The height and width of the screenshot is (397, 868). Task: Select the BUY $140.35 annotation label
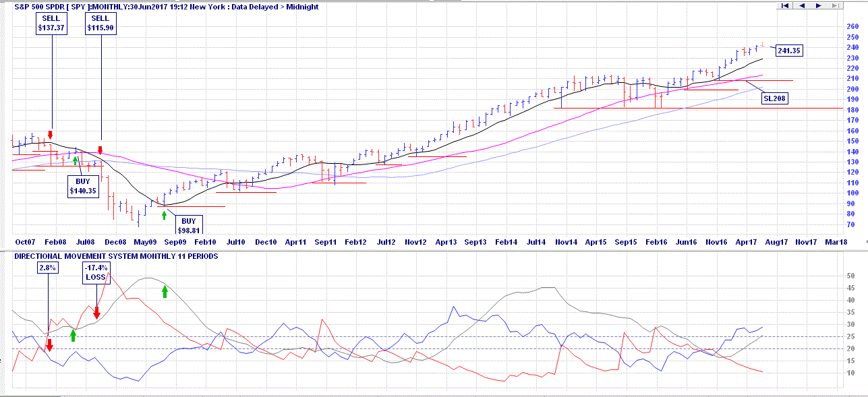point(83,185)
